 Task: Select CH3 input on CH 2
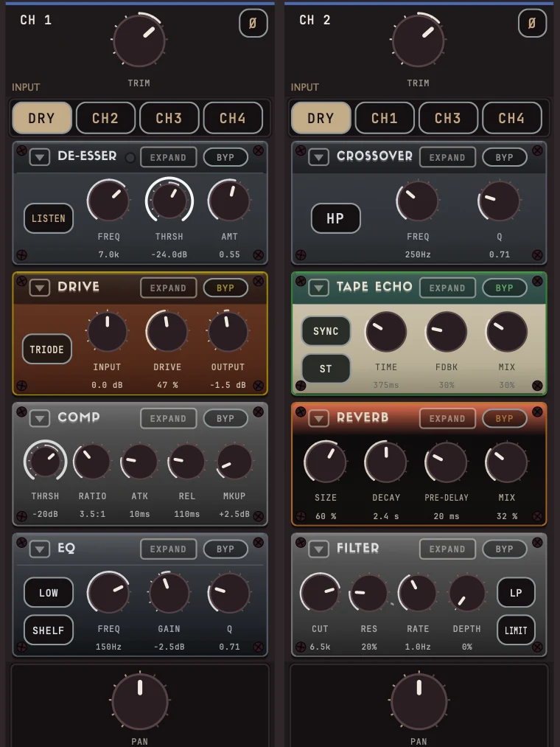(448, 118)
